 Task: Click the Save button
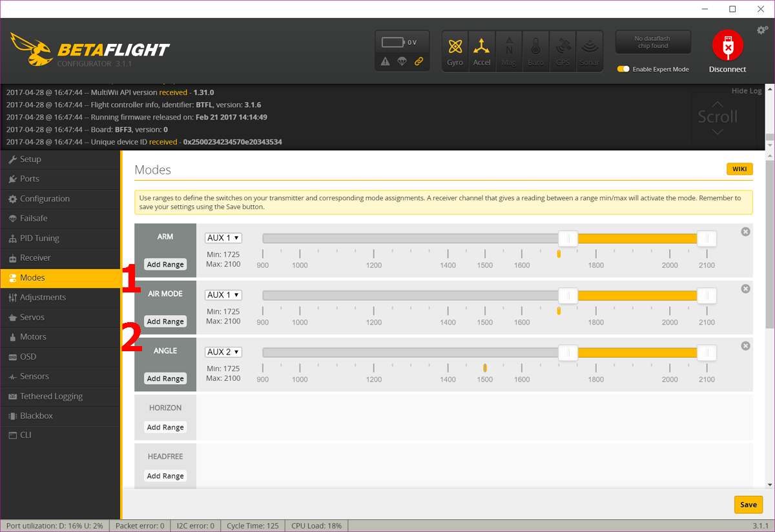[749, 505]
